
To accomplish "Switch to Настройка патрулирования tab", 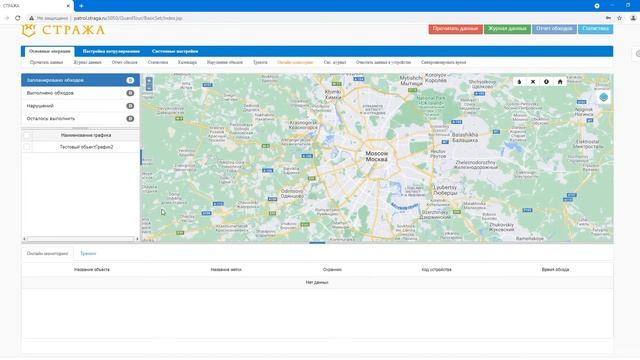I will click(x=111, y=51).
